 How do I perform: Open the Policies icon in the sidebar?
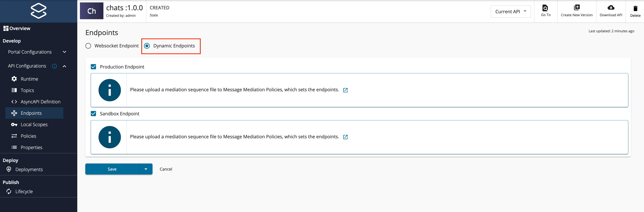(14, 136)
